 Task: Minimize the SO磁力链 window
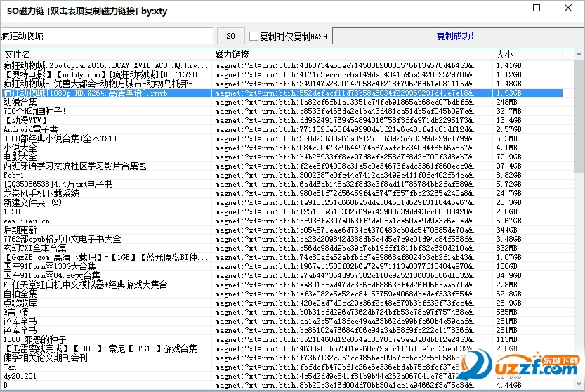[x=506, y=8]
